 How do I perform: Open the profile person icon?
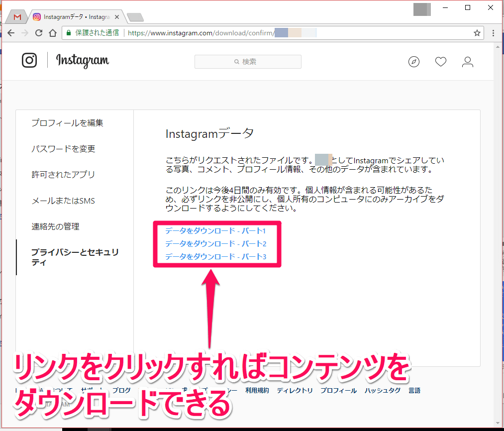(x=468, y=62)
